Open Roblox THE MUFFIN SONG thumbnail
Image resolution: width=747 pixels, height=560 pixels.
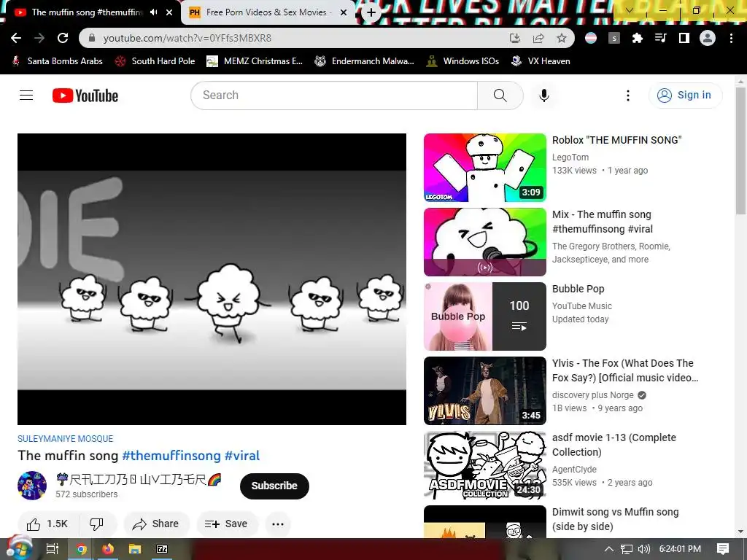[x=485, y=168]
